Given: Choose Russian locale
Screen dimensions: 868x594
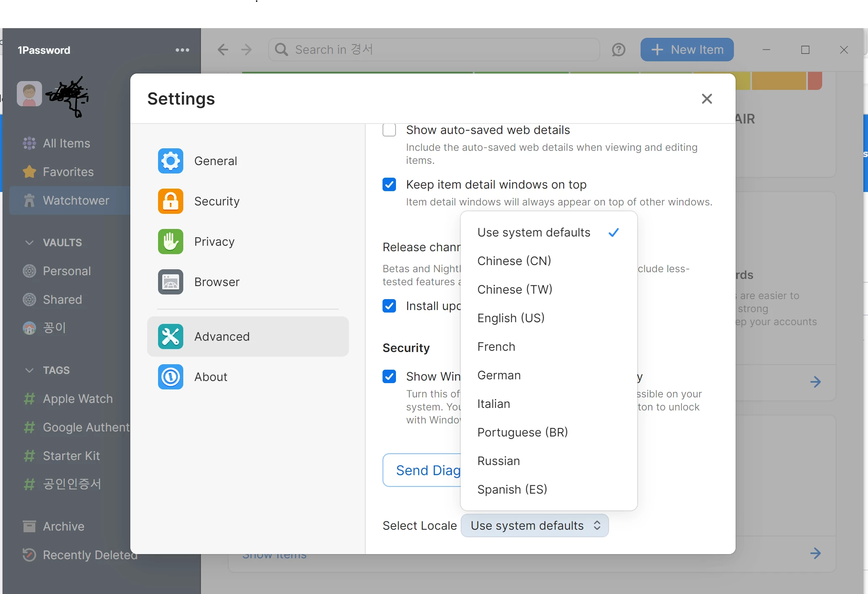Looking at the screenshot, I should 549,461.
